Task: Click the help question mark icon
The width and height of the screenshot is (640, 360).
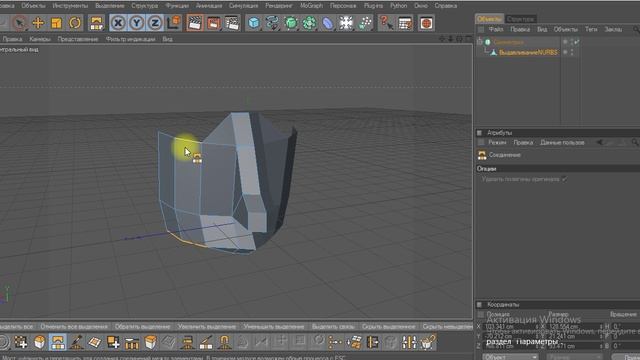Action: (386, 23)
